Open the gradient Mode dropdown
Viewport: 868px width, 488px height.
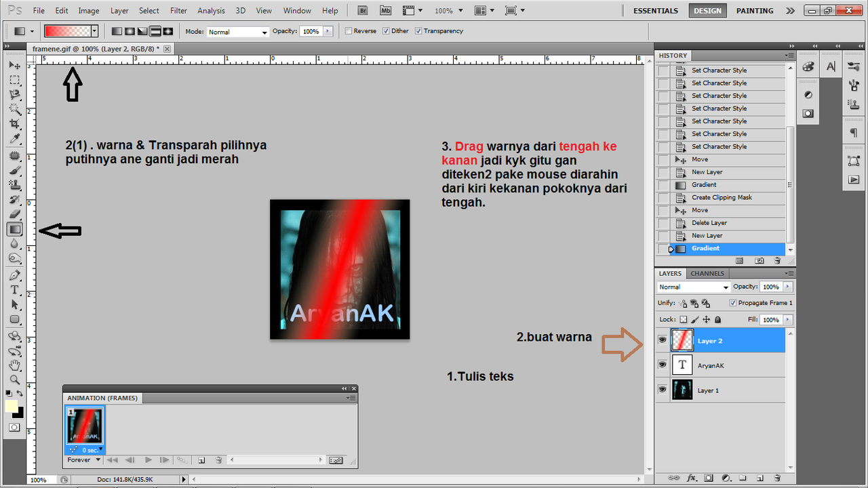tap(237, 31)
